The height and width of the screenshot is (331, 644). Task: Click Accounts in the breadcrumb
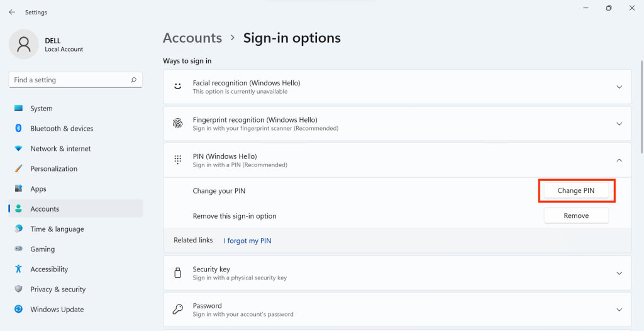point(192,38)
